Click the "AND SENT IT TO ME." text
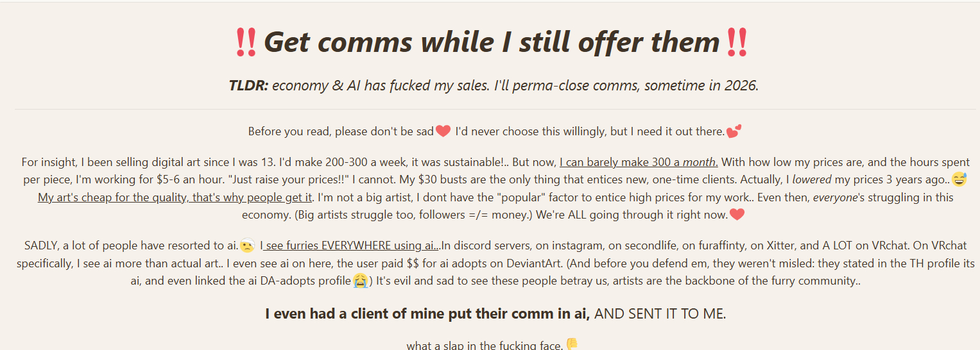Screen dimensions: 980x350 [660, 313]
